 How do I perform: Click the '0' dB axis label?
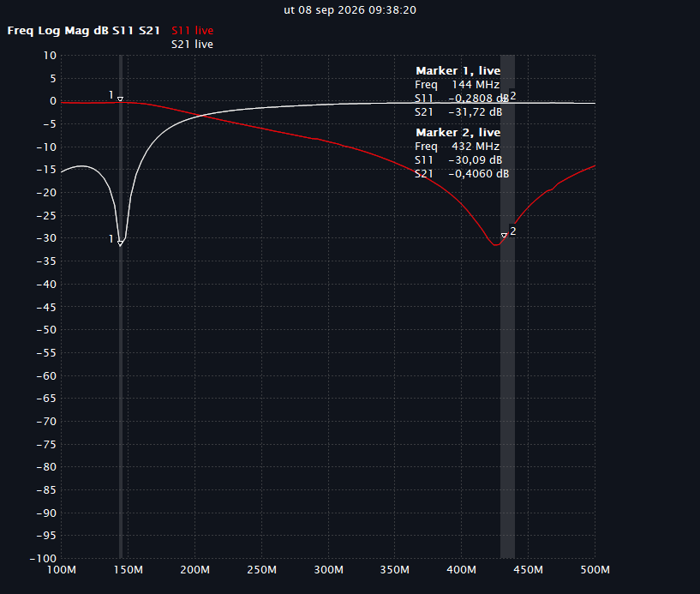click(53, 101)
